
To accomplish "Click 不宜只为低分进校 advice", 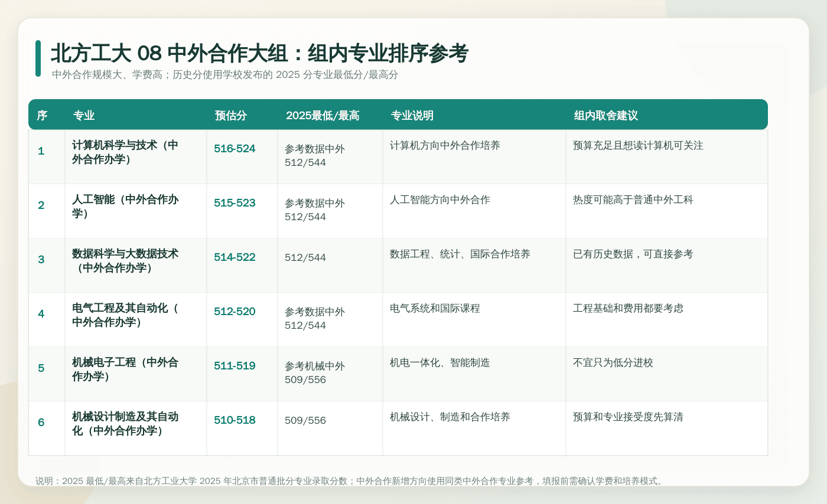I will coord(613,362).
